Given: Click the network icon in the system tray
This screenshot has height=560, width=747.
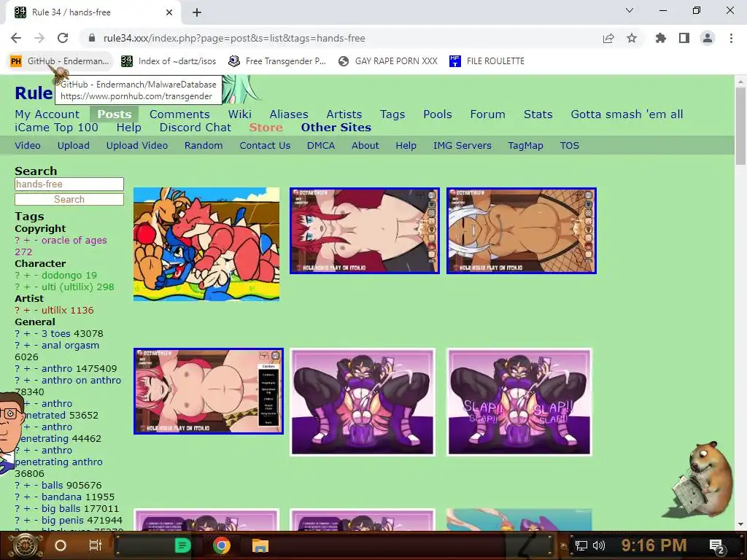Looking at the screenshot, I should tap(581, 545).
